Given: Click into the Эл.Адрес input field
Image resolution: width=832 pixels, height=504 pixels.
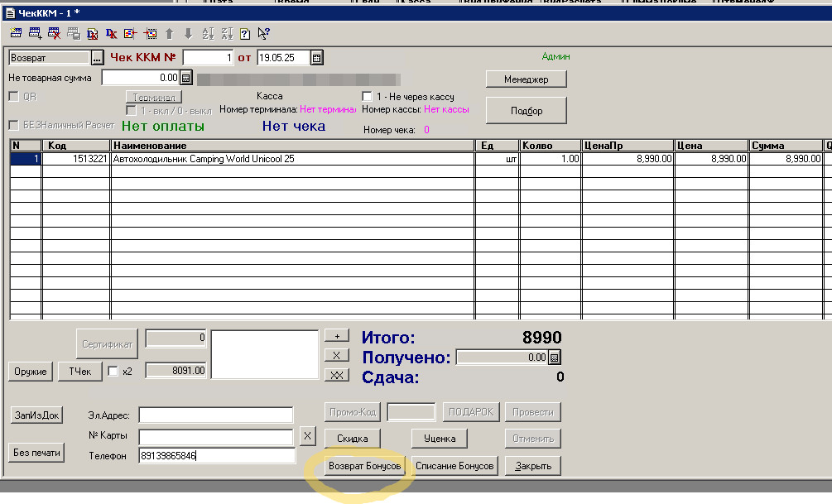Looking at the screenshot, I should point(216,415).
